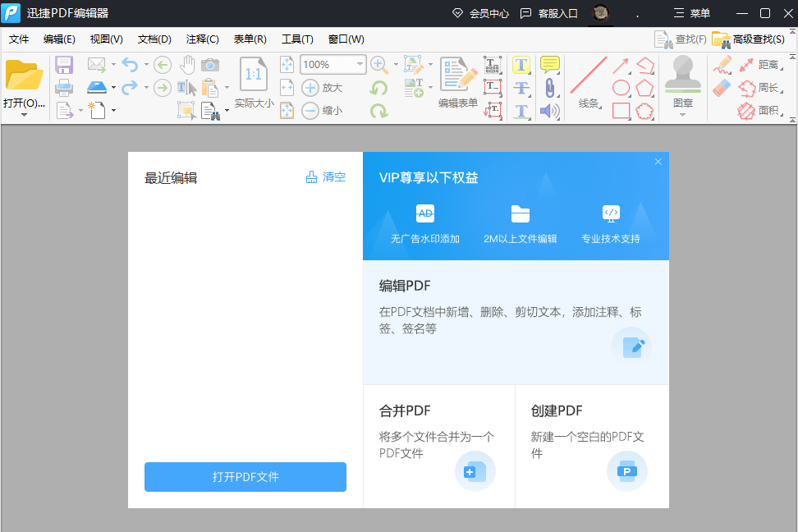798x532 pixels.
Task: Click 高级查找(S) advanced search
Action: [749, 39]
